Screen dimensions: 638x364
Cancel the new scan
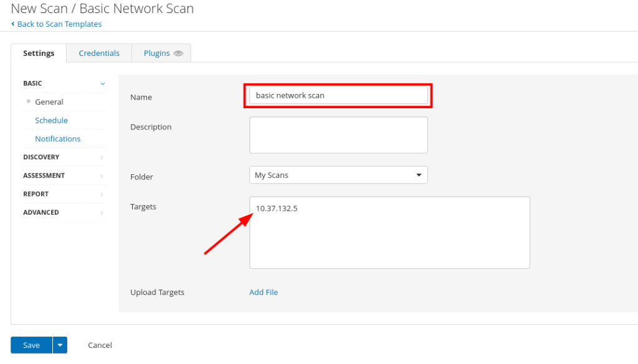100,345
